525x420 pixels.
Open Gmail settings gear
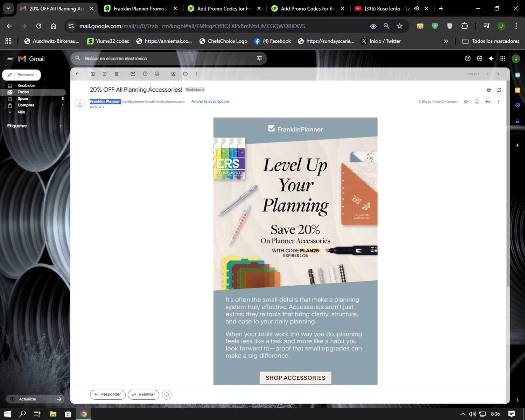[479, 58]
